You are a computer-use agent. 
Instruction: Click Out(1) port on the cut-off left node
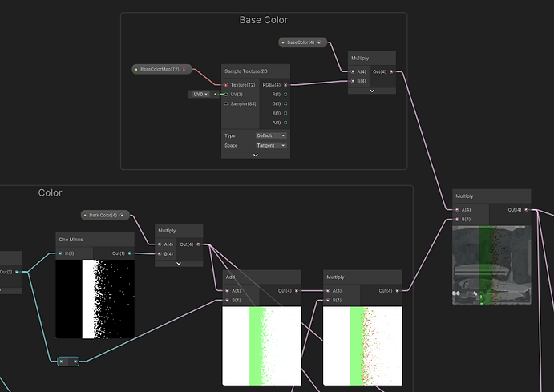tap(17, 272)
